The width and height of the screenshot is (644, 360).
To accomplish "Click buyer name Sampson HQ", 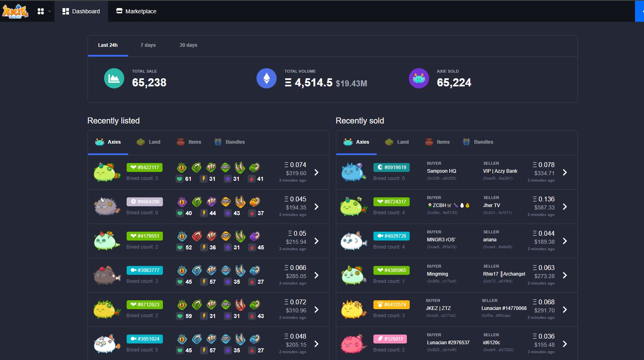I will coord(442,171).
